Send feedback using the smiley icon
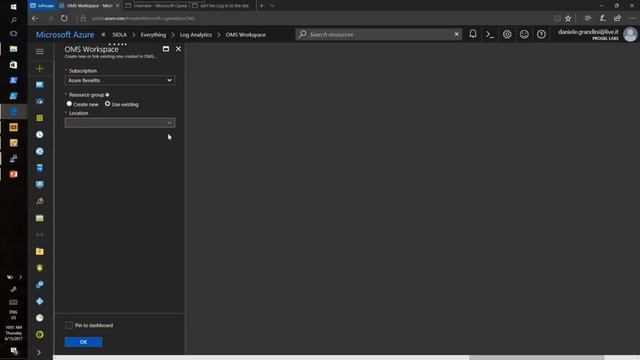The width and height of the screenshot is (640, 360). 524,35
